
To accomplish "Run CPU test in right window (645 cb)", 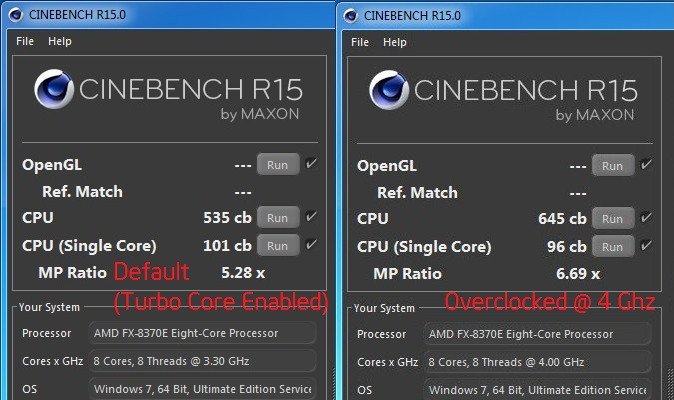I will click(x=613, y=218).
